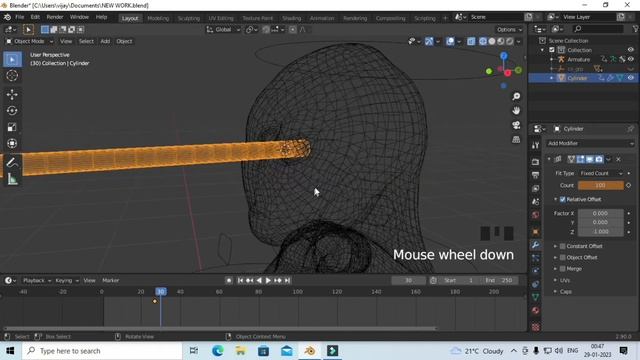Open the Keying dropdown in timeline

click(x=67, y=280)
